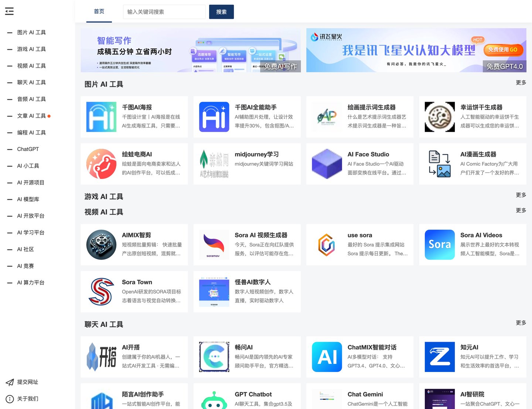The height and width of the screenshot is (409, 532).
Task: Click the 绘画提示词生成器 logo
Action: (x=327, y=117)
